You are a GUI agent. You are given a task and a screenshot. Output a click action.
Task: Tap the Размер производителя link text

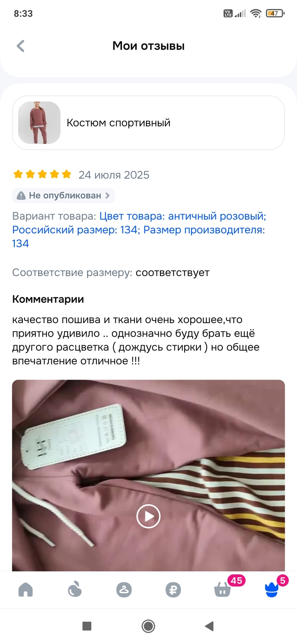[204, 230]
